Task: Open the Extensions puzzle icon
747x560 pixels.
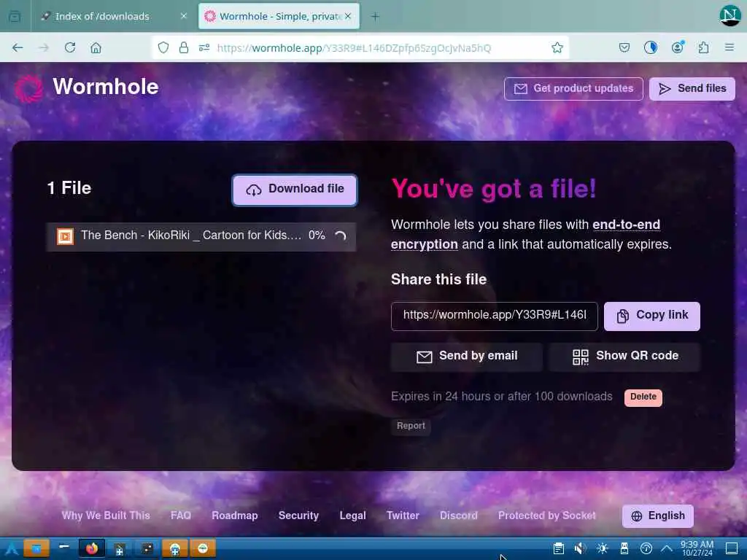Action: (703, 47)
